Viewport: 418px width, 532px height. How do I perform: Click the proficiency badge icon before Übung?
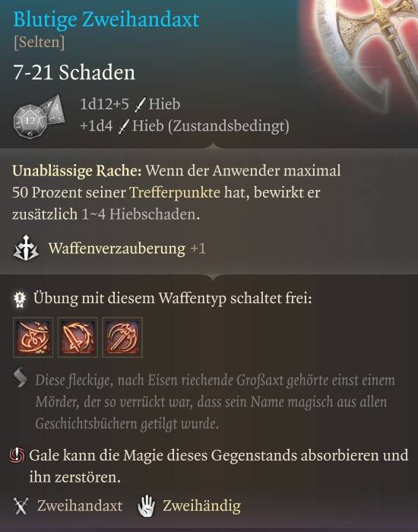tap(20, 299)
